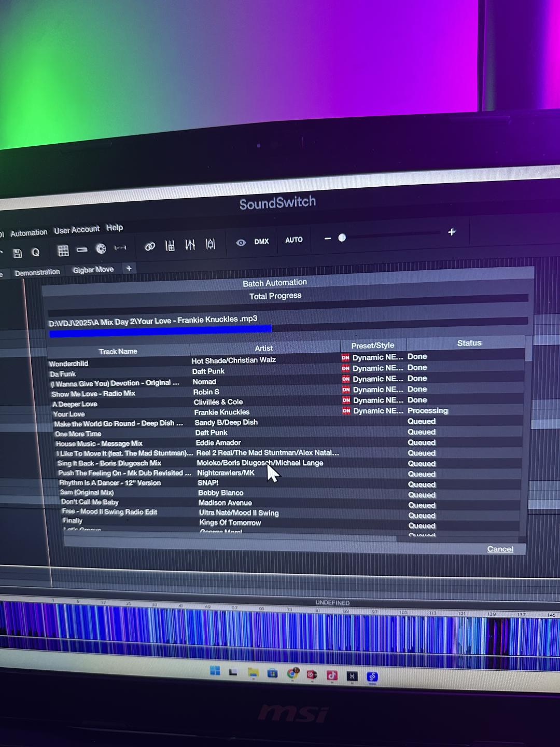Toggle the eye visibility icon beside DMX
This screenshot has height=747, width=560.
point(241,242)
